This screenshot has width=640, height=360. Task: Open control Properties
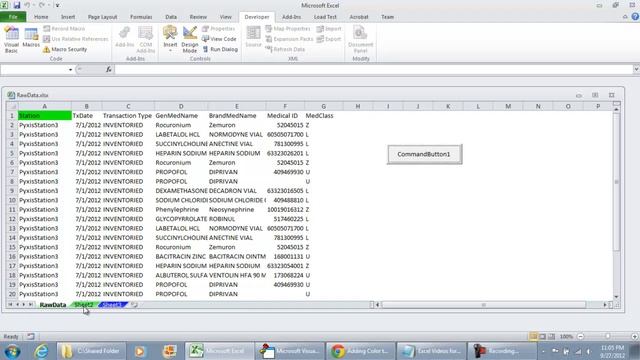(x=219, y=29)
